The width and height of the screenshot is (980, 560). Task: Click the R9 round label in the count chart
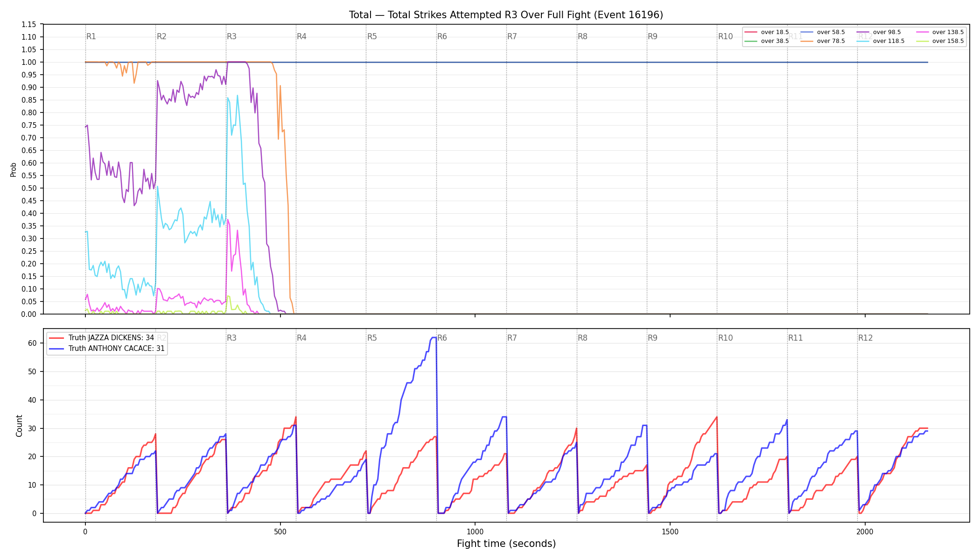coord(652,338)
